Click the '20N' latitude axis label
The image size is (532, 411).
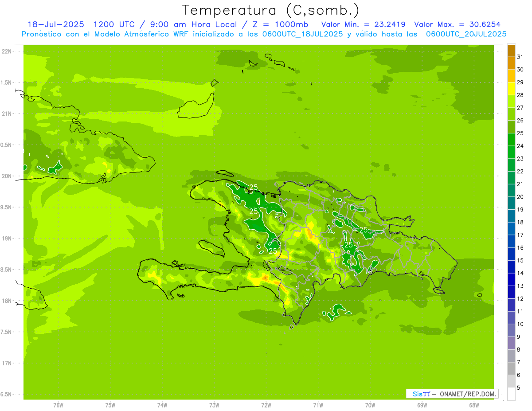tap(7, 176)
